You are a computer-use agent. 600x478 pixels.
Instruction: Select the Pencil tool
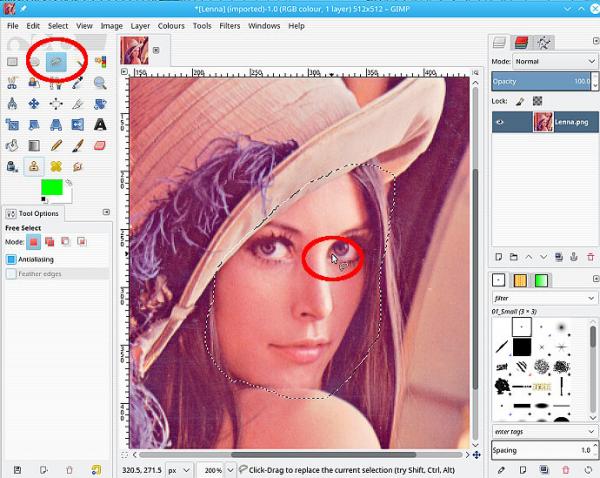pos(56,145)
